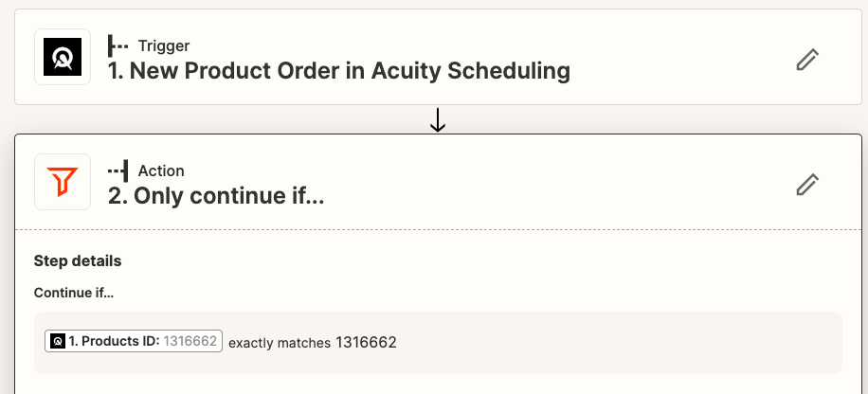This screenshot has width=868, height=394.
Task: Click empty space in the filter condition box
Action: [x=609, y=343]
